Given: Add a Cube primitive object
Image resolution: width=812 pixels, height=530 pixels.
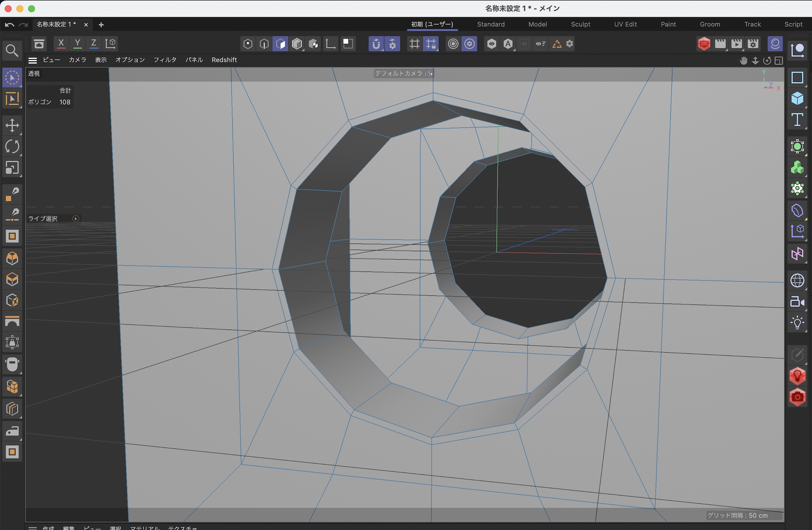Looking at the screenshot, I should tap(797, 99).
